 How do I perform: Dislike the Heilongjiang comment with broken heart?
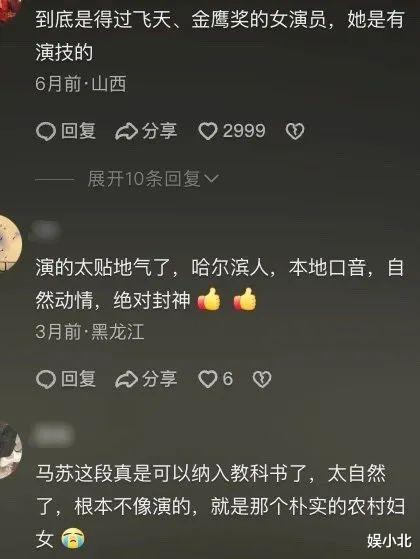click(262, 379)
